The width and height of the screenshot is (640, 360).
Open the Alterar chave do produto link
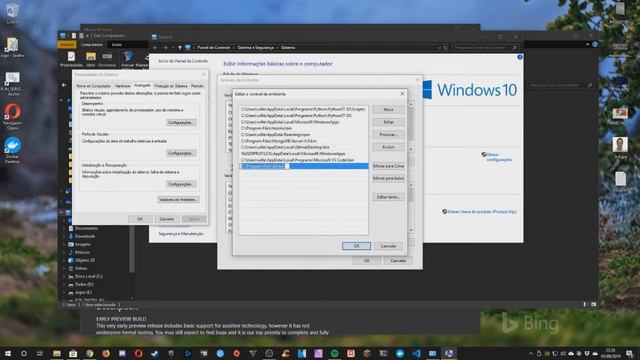482,212
